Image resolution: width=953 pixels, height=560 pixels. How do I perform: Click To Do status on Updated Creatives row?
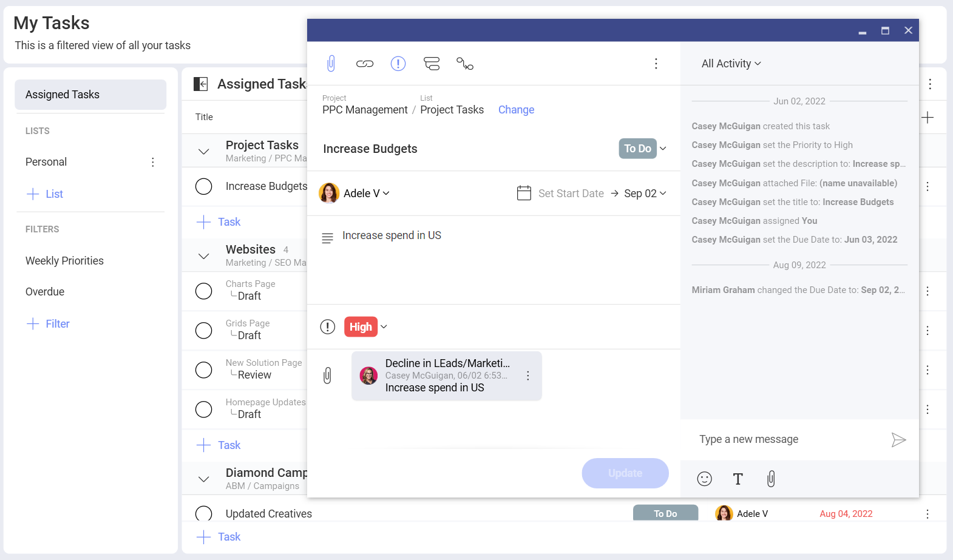point(665,513)
